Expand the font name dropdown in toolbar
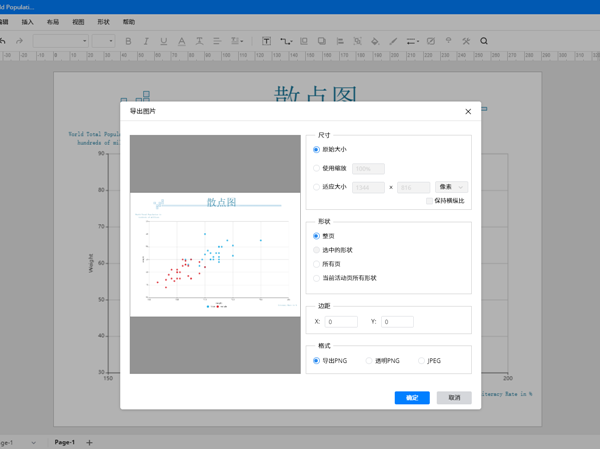 click(x=84, y=42)
